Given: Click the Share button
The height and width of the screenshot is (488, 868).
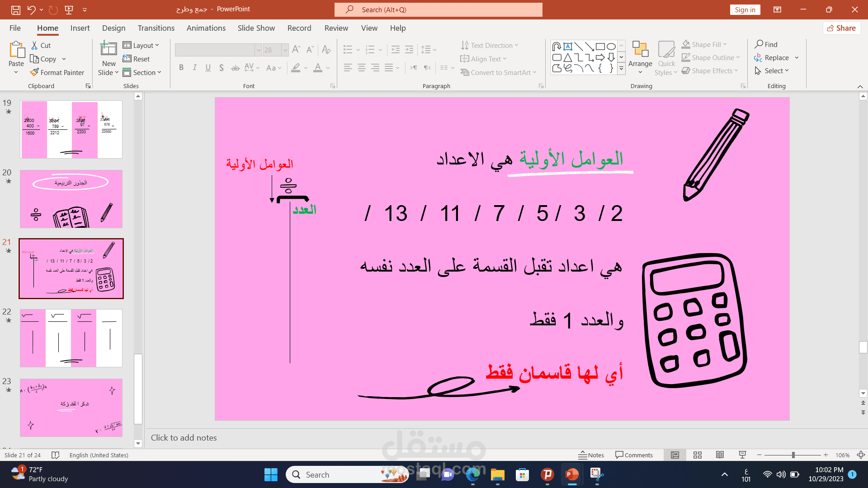Looking at the screenshot, I should pyautogui.click(x=842, y=28).
